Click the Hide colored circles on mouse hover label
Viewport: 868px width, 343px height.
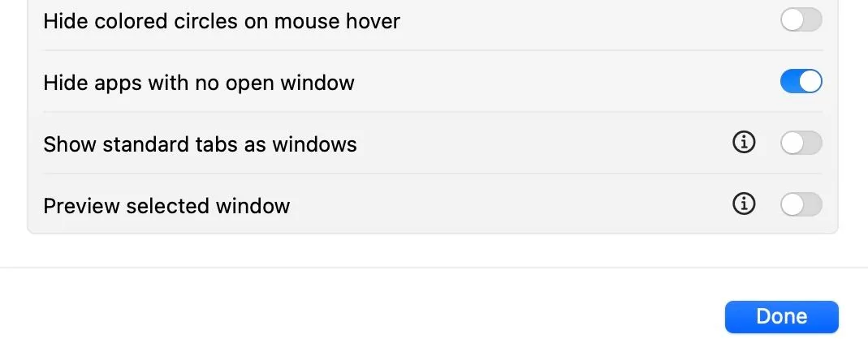tap(222, 21)
